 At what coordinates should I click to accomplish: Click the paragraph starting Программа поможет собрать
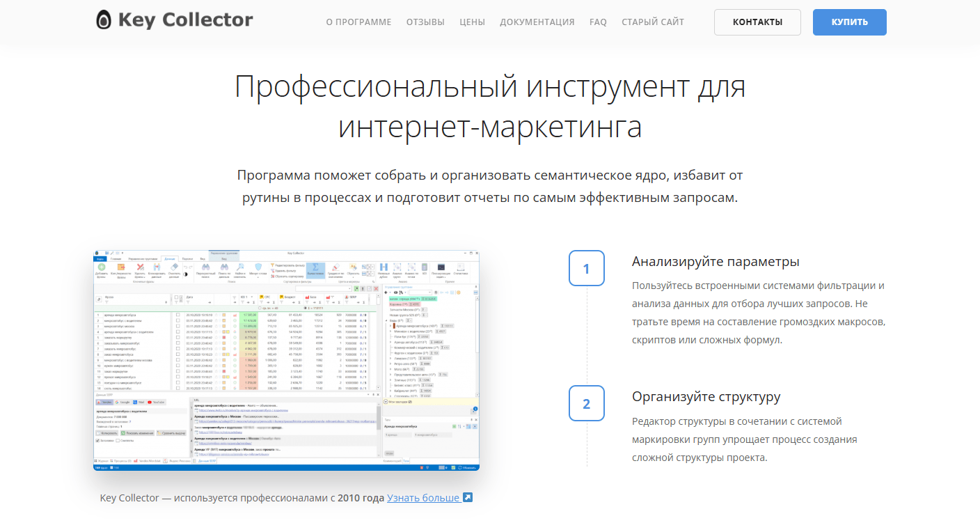point(490,186)
